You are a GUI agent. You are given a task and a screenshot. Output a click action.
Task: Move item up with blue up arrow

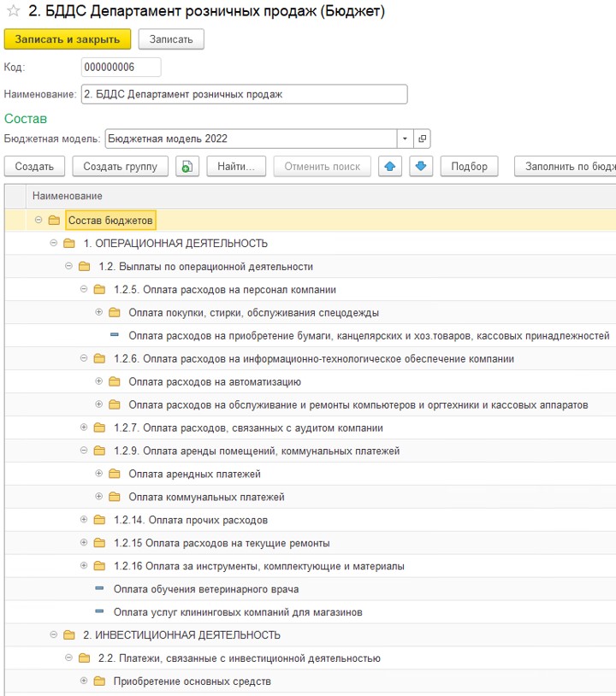click(x=390, y=167)
